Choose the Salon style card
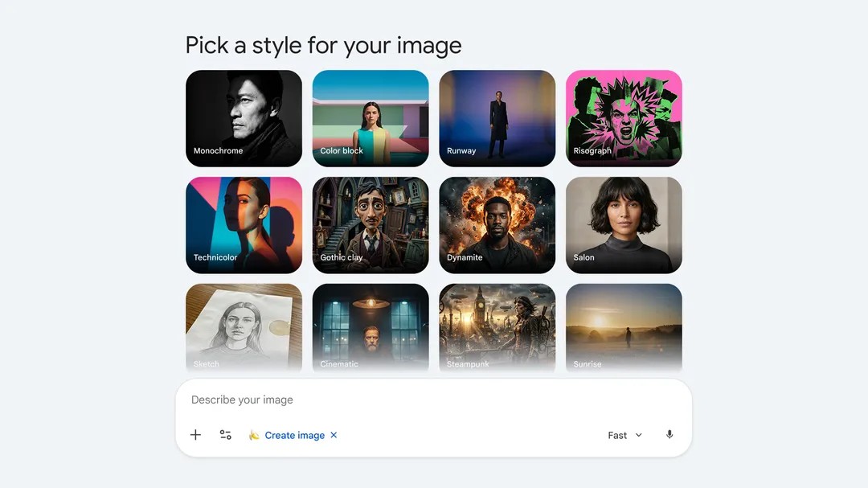868x488 pixels. coord(624,225)
